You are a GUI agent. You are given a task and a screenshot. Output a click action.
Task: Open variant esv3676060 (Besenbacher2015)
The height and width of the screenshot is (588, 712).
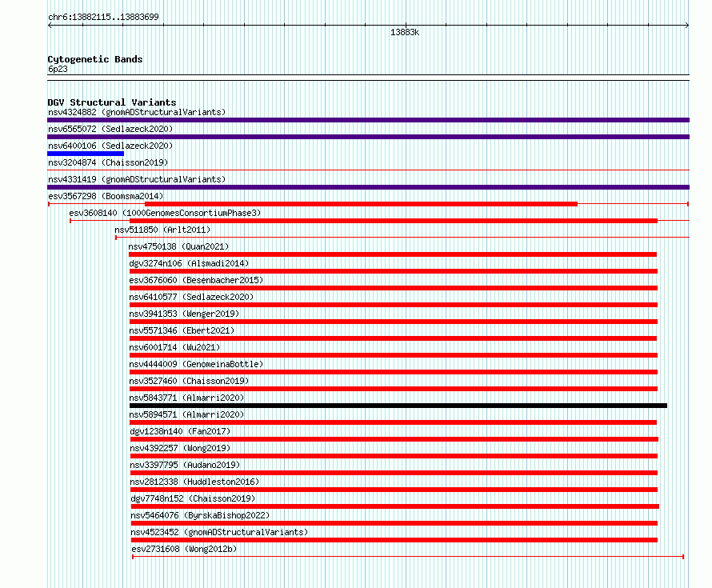pyautogui.click(x=196, y=280)
